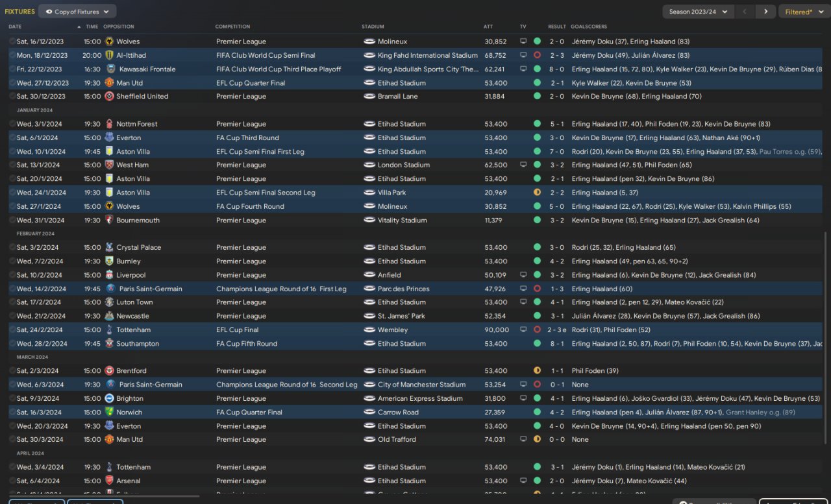Viewport: 831px width, 504px height.
Task: Click the Brentford club badge
Action: tap(109, 371)
